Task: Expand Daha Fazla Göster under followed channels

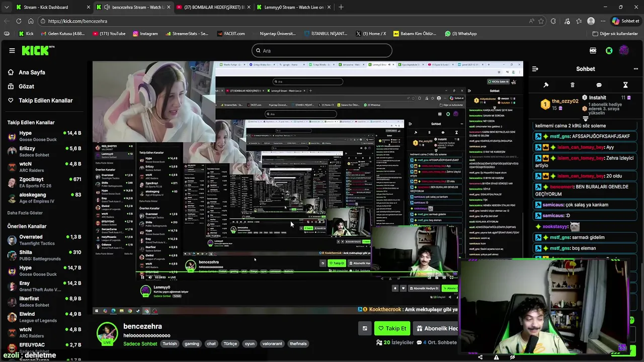Action: pos(25,213)
